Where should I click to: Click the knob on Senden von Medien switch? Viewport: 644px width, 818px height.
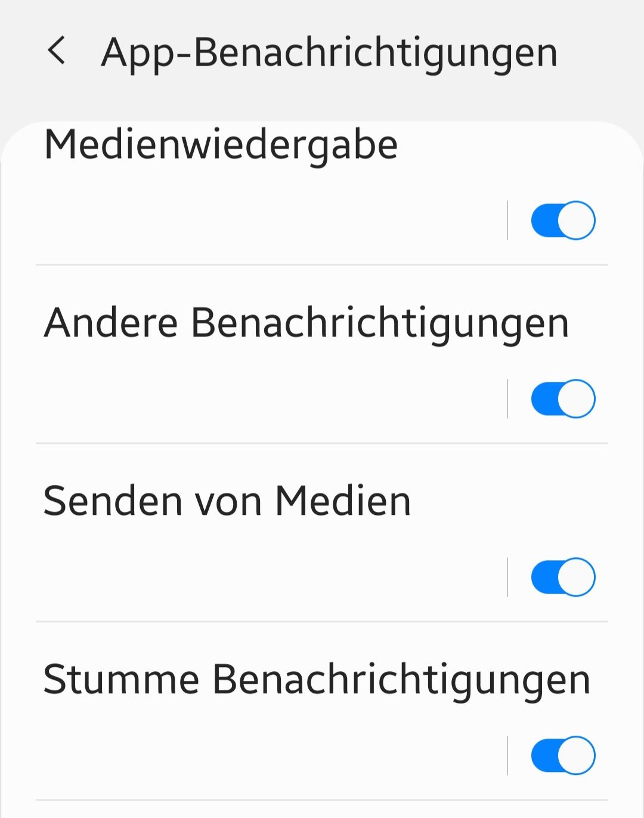click(577, 577)
